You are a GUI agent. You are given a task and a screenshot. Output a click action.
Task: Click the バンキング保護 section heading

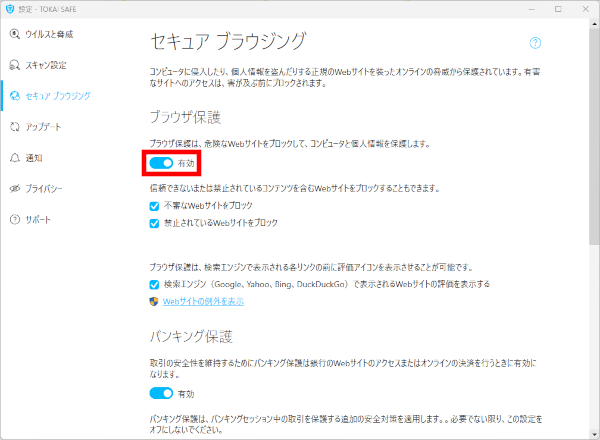(x=191, y=337)
